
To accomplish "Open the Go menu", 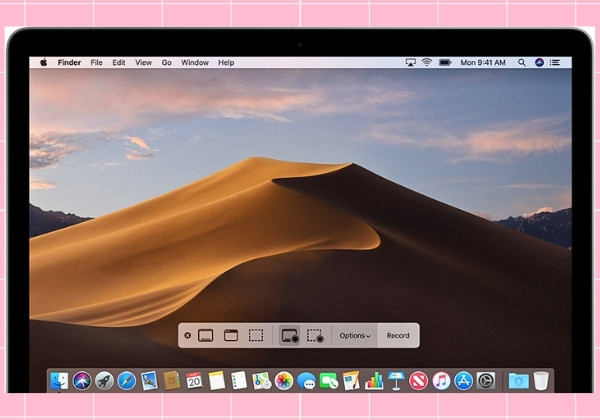I will point(166,62).
